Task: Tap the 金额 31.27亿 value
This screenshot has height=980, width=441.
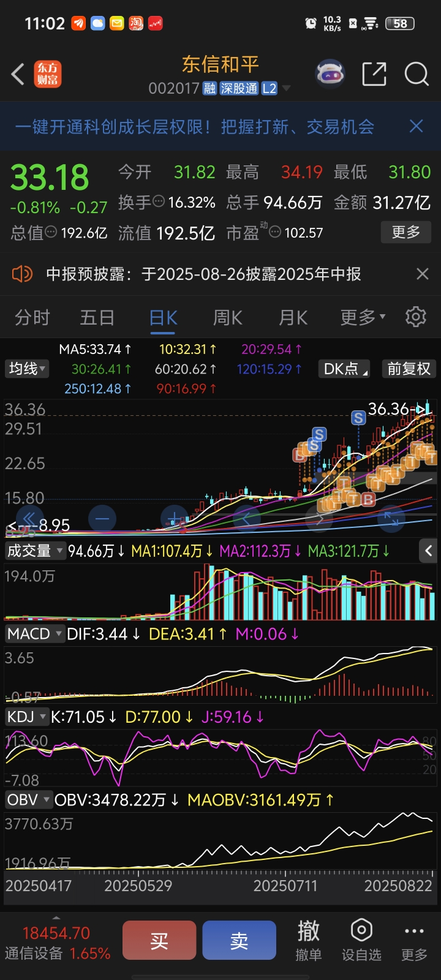Action: [382, 202]
